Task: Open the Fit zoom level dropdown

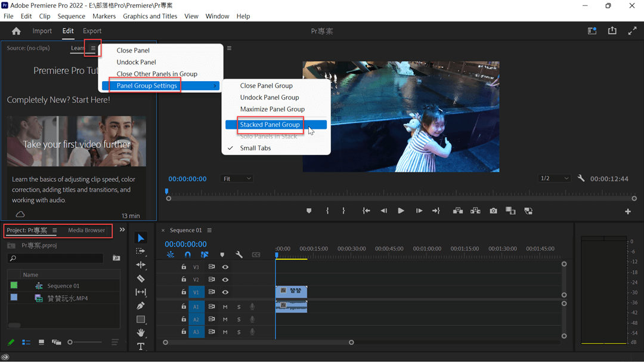Action: click(x=237, y=179)
